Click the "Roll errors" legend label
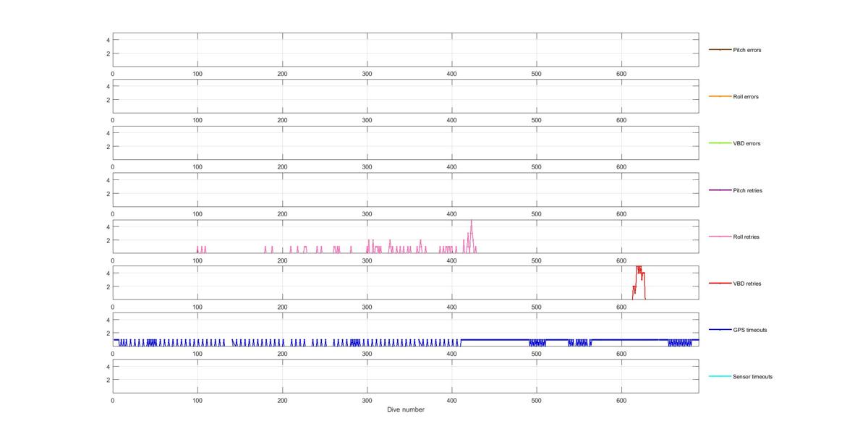Viewport: 868px width, 442px height. coord(746,97)
